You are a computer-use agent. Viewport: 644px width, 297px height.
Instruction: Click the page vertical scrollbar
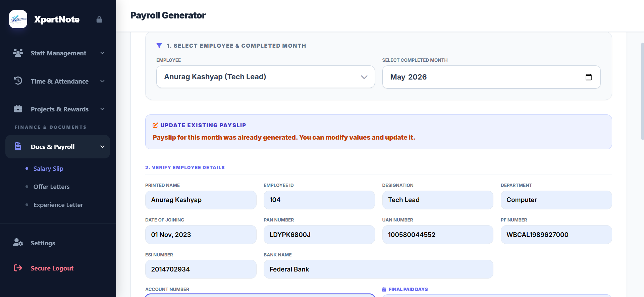point(642,91)
